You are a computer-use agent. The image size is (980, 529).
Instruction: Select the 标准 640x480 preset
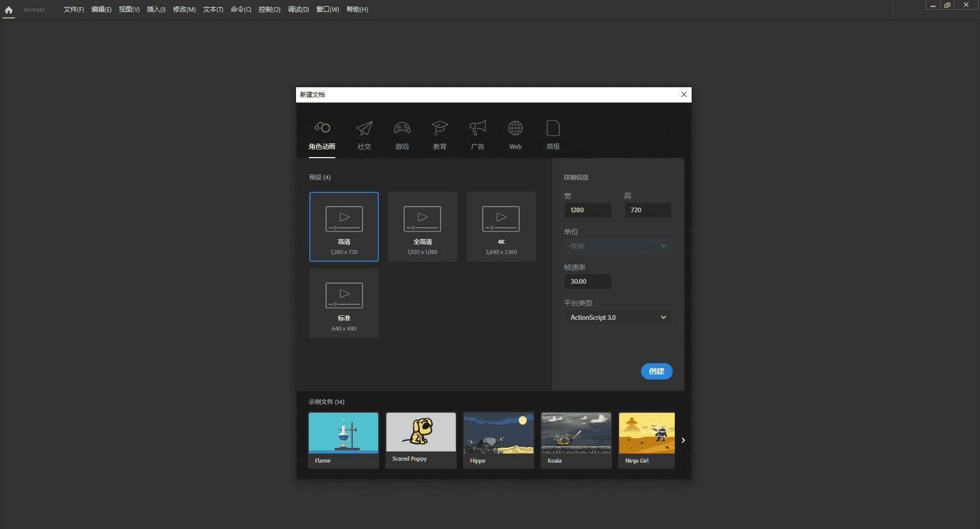344,303
